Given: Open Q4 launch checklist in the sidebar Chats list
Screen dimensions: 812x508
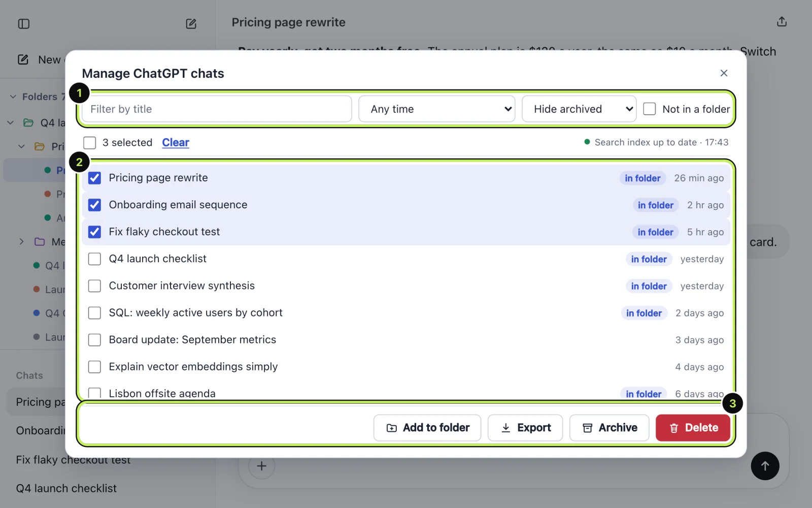Looking at the screenshot, I should (x=66, y=488).
